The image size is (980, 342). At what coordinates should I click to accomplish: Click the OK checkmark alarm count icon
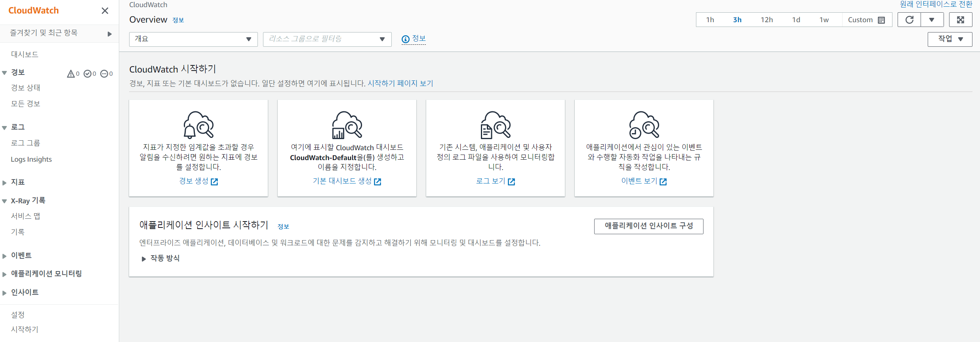tap(88, 74)
